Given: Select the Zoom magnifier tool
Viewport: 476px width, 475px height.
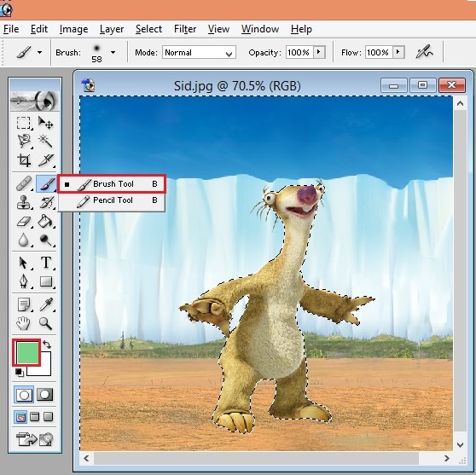Looking at the screenshot, I should (45, 323).
